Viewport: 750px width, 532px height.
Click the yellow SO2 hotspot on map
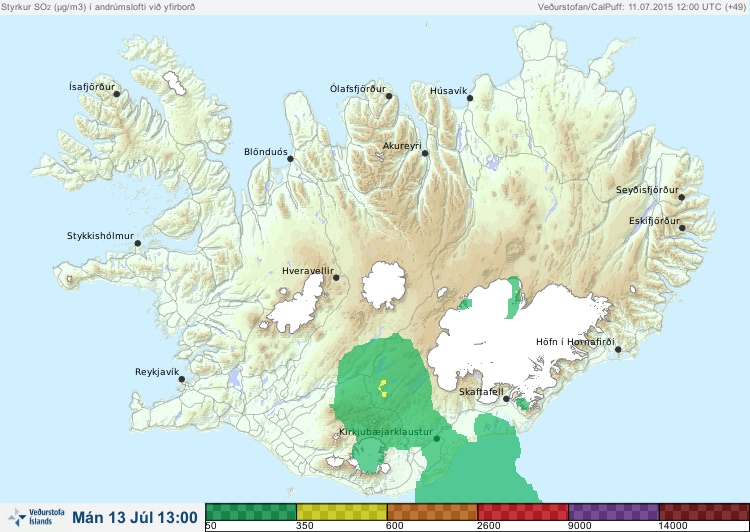[383, 388]
